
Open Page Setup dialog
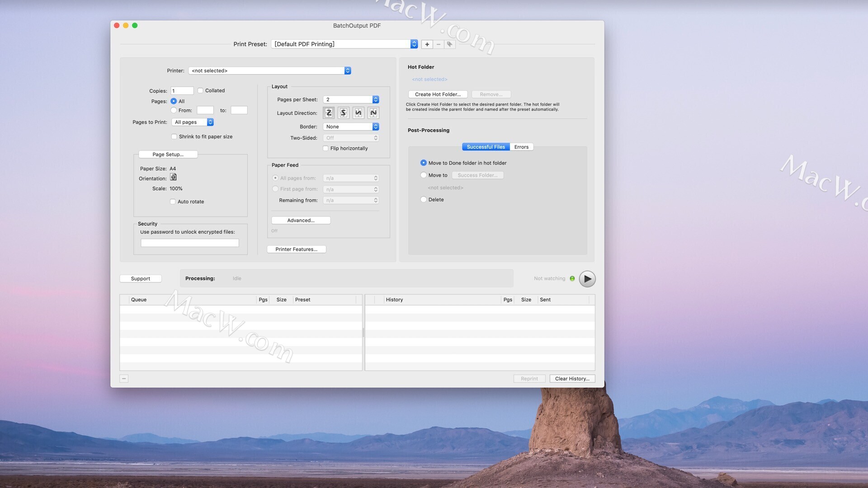(168, 155)
